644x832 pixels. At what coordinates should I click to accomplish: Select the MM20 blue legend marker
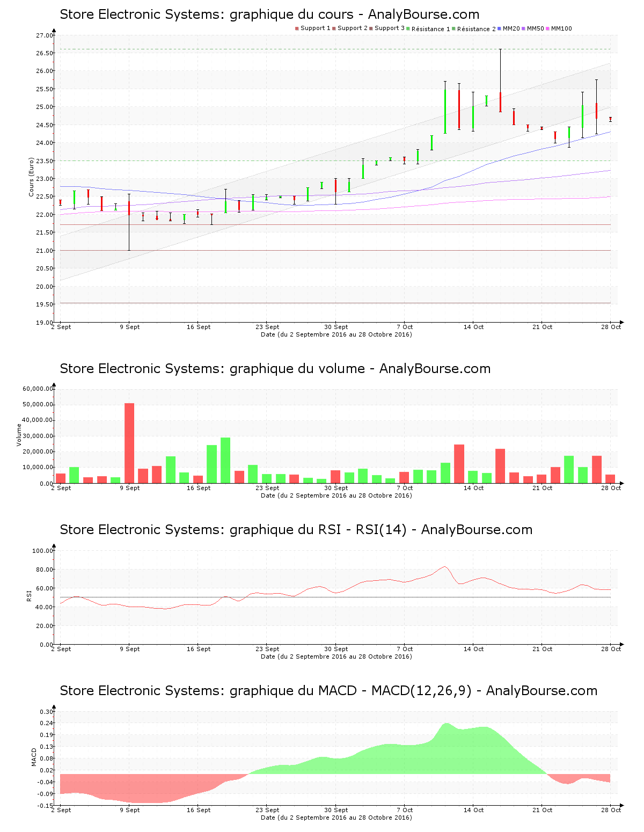[x=500, y=28]
